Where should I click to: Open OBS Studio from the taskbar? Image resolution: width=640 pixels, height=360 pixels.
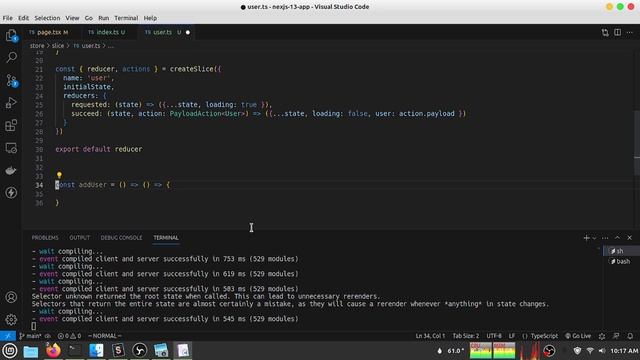tap(140, 351)
